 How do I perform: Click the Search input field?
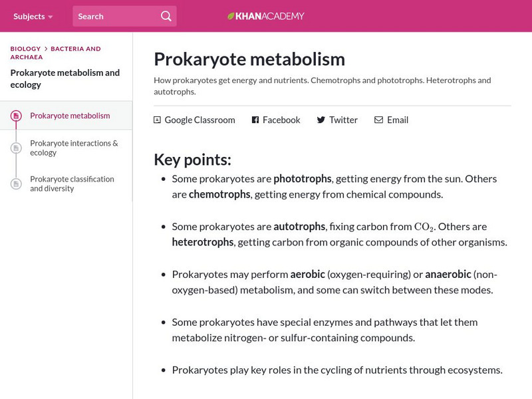click(116, 16)
